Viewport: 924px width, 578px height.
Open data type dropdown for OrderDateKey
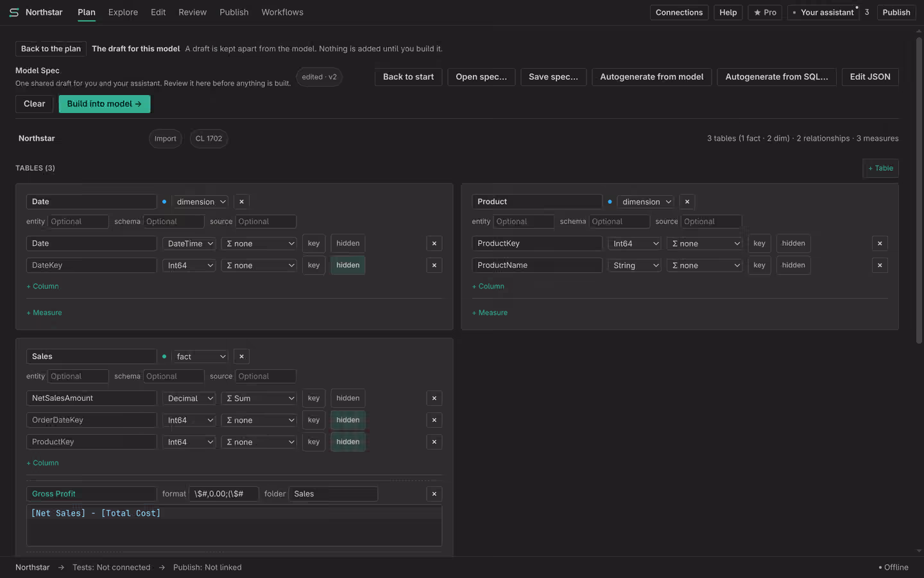(189, 420)
